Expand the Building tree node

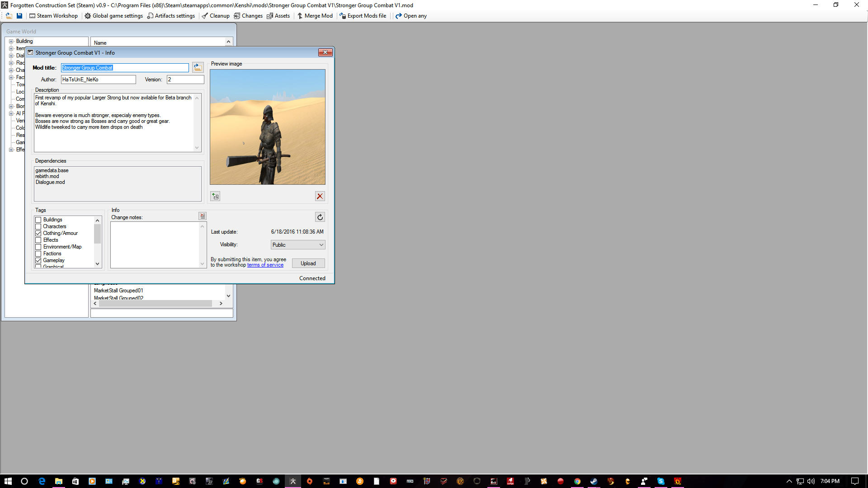(x=11, y=41)
